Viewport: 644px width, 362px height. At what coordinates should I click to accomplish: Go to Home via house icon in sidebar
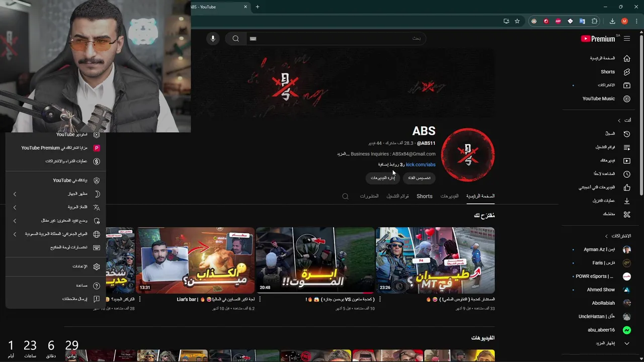coord(627,58)
